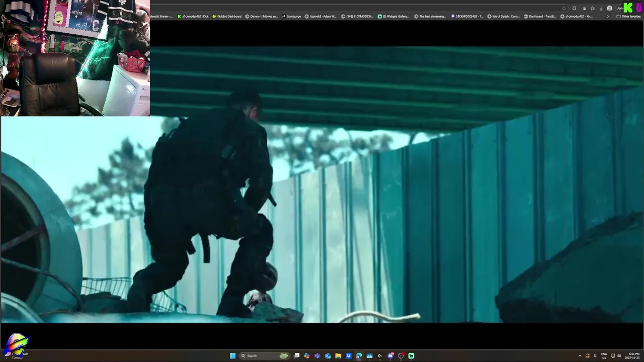This screenshot has width=644, height=362.
Task: Open the KickBot Dashboard bookmark
Action: coord(227,16)
